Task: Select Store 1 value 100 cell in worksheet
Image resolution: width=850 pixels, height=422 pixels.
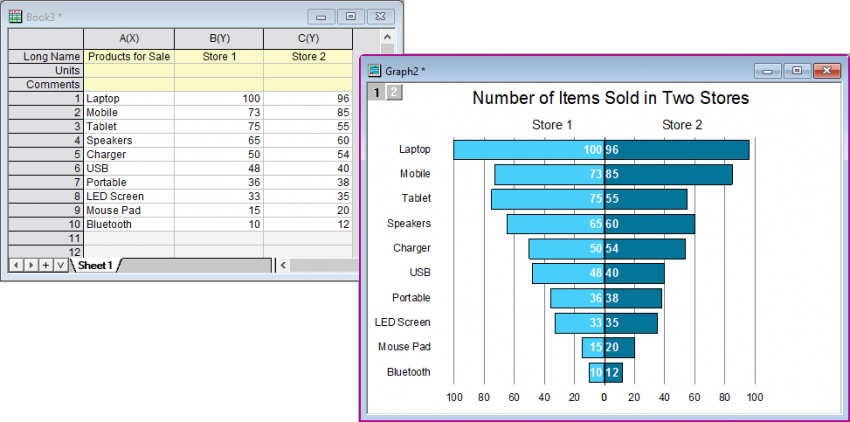Action: (219, 99)
